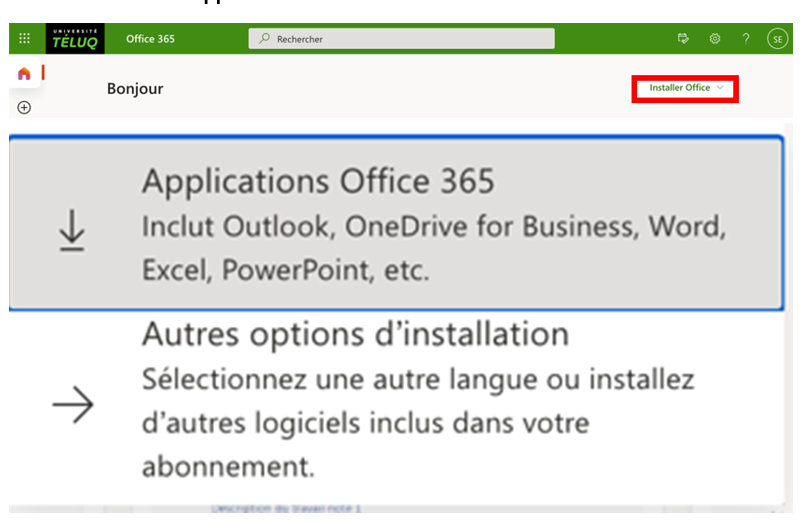
Task: Select Applications Office 365 menu option
Action: click(318, 181)
